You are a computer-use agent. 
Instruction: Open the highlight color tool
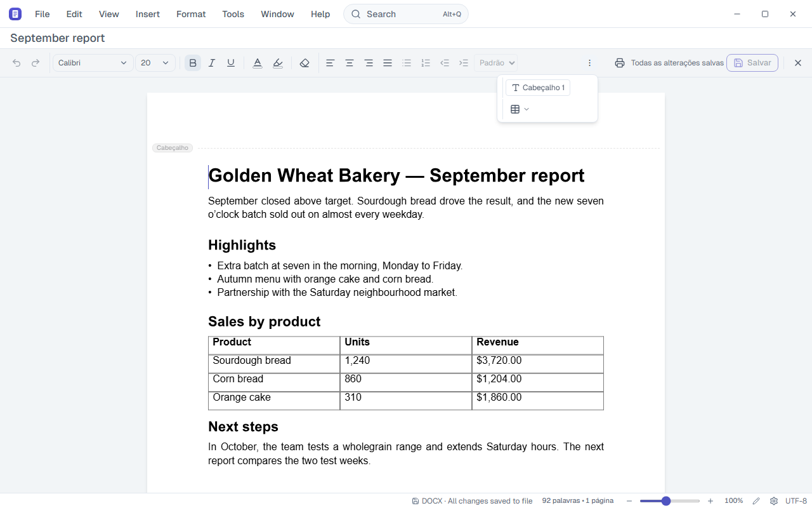(277, 63)
